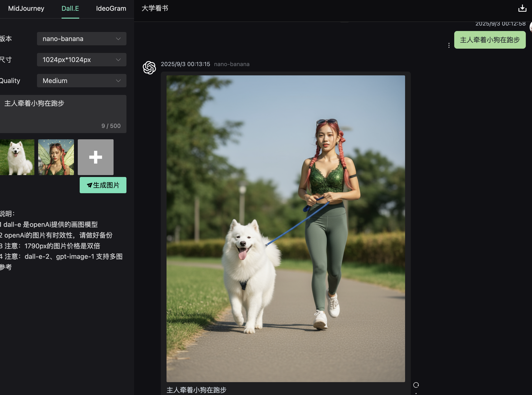Click the regenerate icon beside the generated image

click(416, 385)
